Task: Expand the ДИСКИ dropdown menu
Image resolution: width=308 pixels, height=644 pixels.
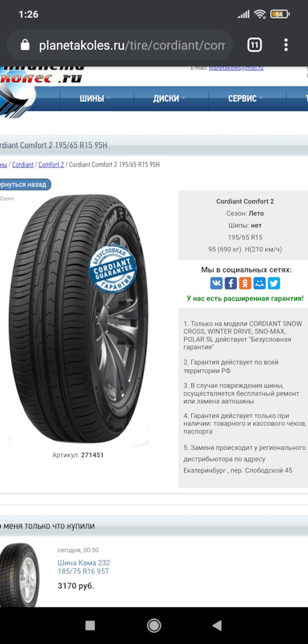Action: (x=169, y=99)
